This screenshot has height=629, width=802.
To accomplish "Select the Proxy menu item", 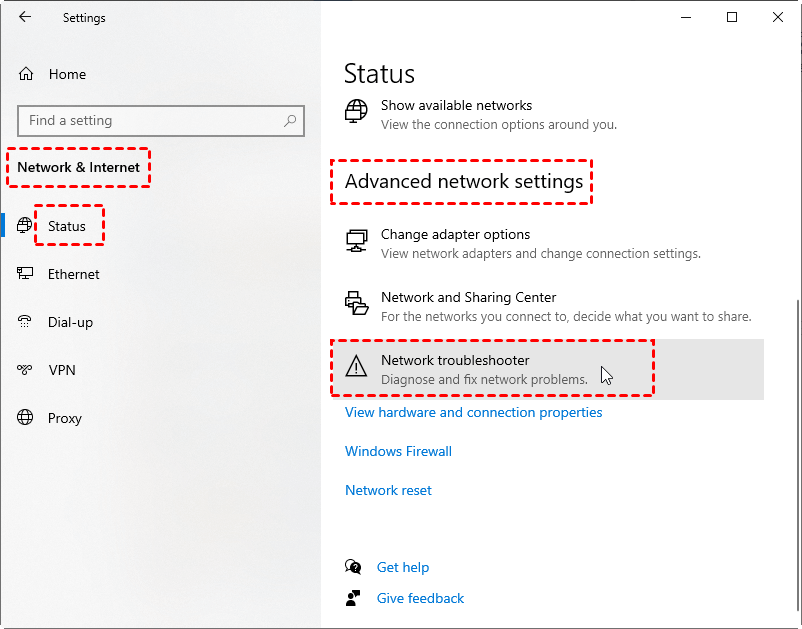I will pyautogui.click(x=65, y=418).
